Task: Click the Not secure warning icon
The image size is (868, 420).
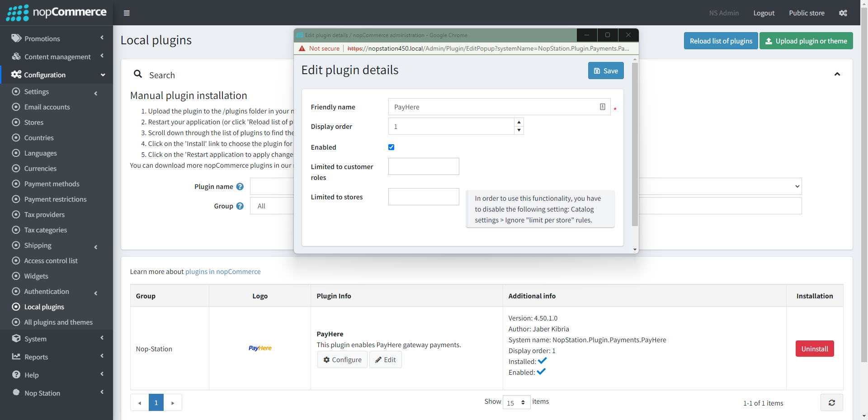Action: pos(302,48)
